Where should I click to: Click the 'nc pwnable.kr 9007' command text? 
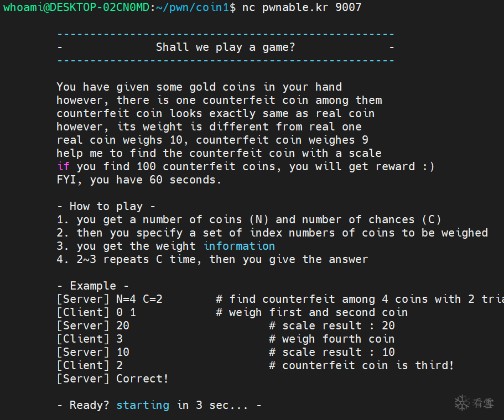click(302, 7)
